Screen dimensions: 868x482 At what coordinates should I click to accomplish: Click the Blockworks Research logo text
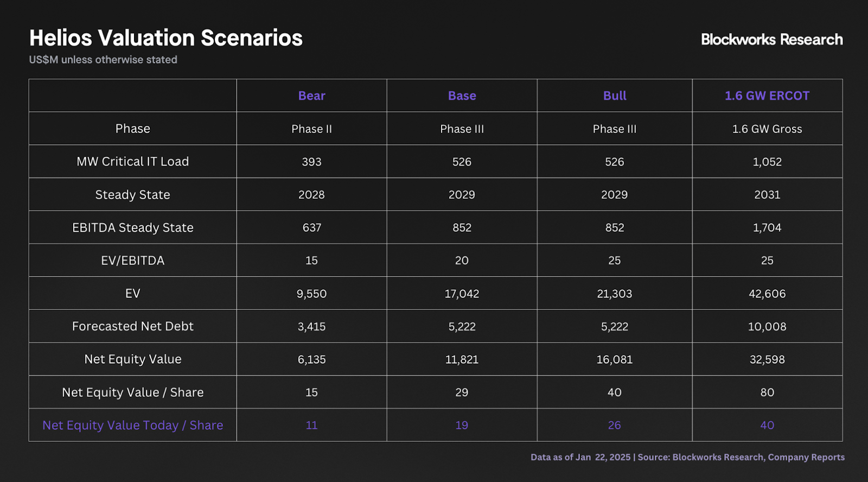(x=771, y=40)
